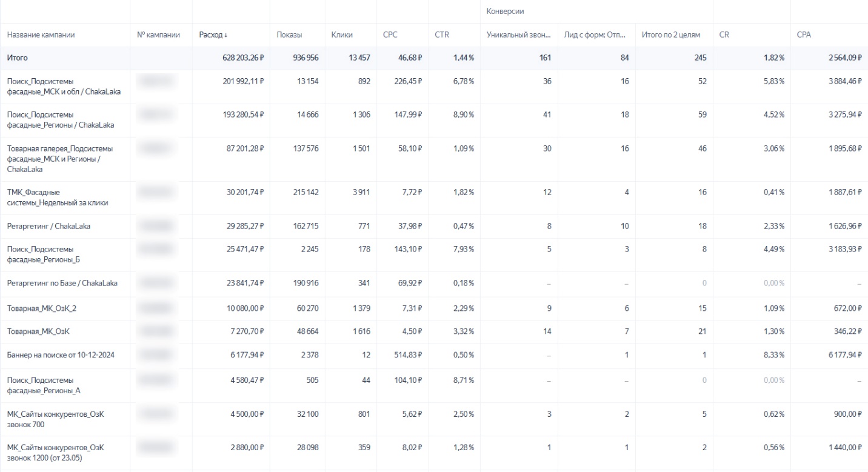Click the № кампании column header
Viewport: 868px width, 472px height.
pyautogui.click(x=159, y=35)
